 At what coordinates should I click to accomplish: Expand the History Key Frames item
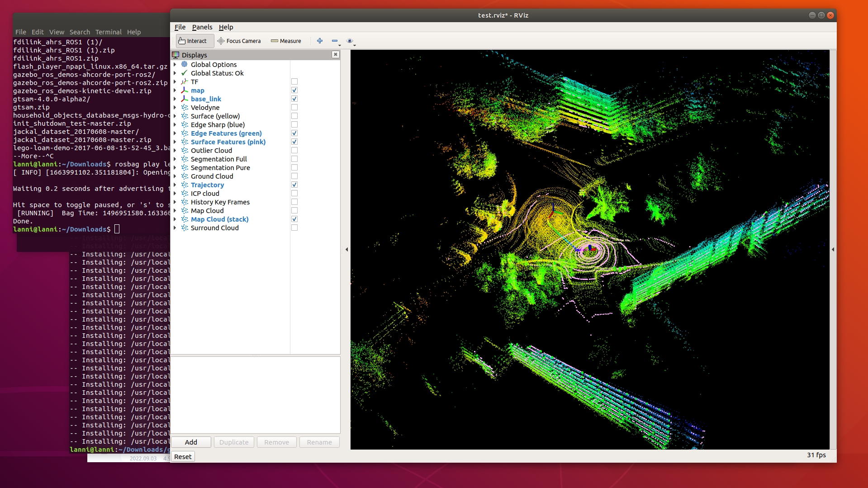(175, 202)
